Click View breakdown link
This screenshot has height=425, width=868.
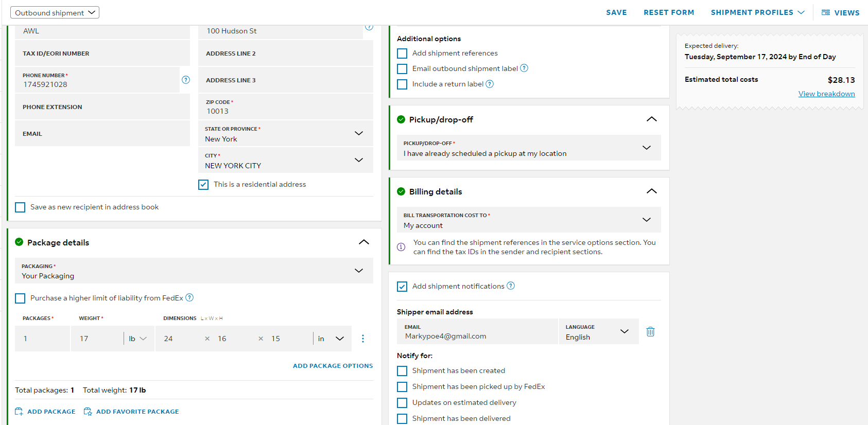pos(826,94)
